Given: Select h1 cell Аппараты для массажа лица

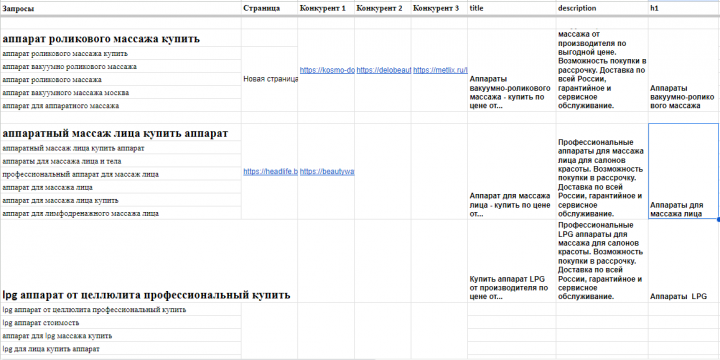Looking at the screenshot, I should click(x=684, y=171).
